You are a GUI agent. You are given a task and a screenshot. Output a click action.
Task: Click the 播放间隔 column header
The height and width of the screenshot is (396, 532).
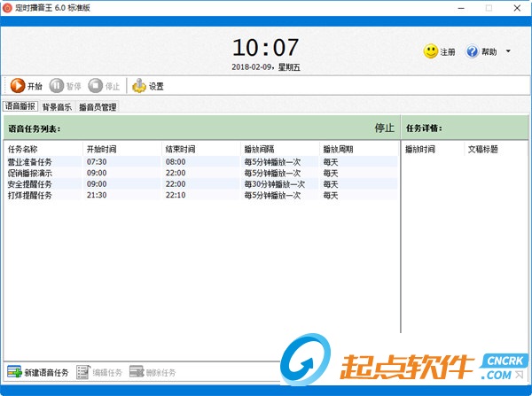(280, 149)
